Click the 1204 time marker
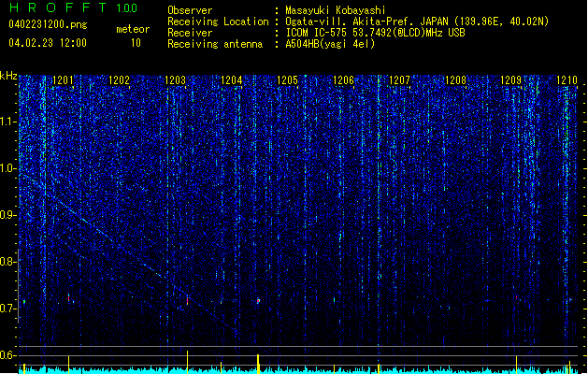This screenshot has height=374, width=588. click(232, 80)
